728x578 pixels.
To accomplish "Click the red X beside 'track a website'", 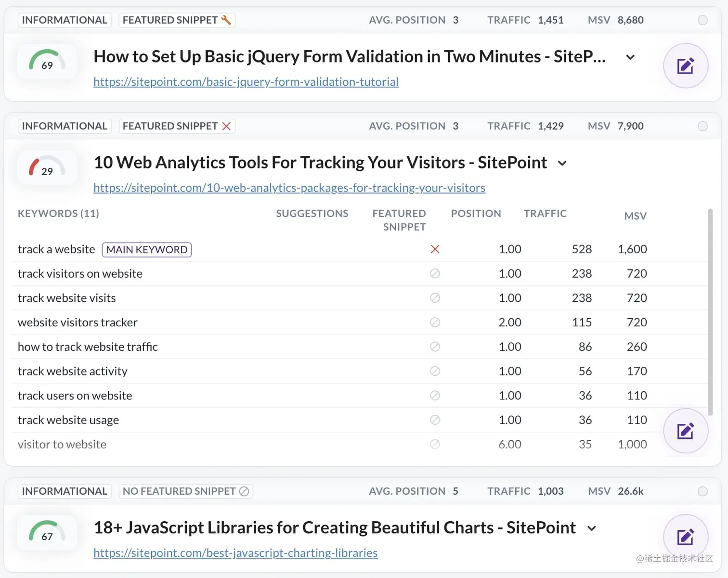I will (435, 249).
